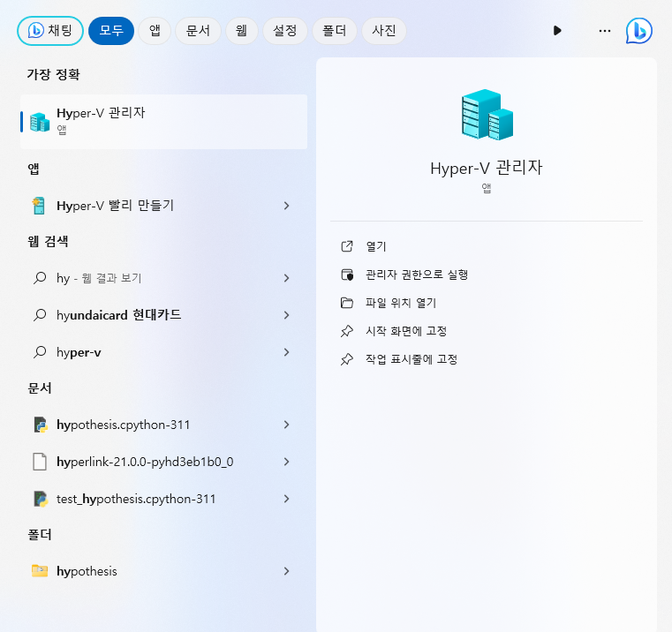
Task: Click the Python icon of test_hypothesis.cpython-311
Action: tap(41, 499)
